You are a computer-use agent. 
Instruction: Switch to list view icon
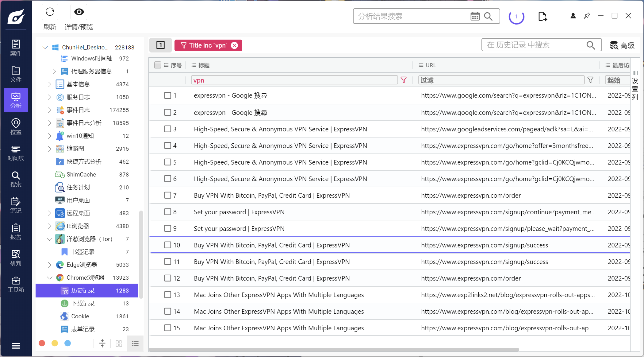point(135,343)
